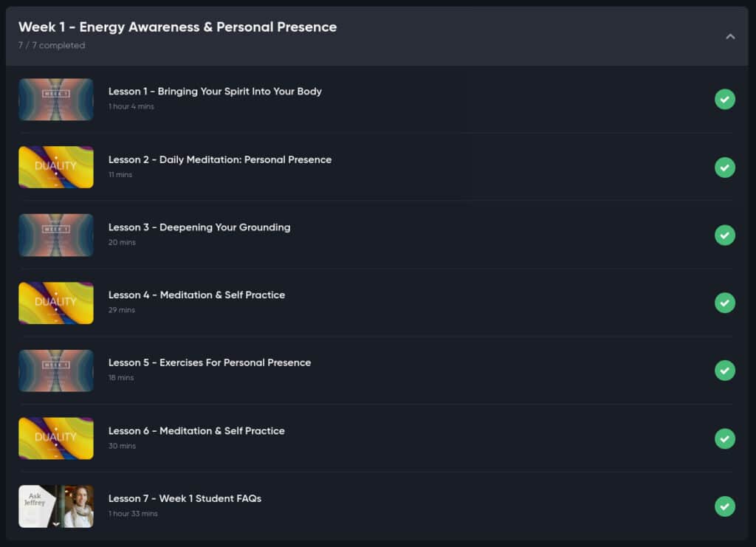Image resolution: width=756 pixels, height=547 pixels.
Task: Select Lesson 3 - Deepening Your Grounding
Action: click(x=199, y=227)
